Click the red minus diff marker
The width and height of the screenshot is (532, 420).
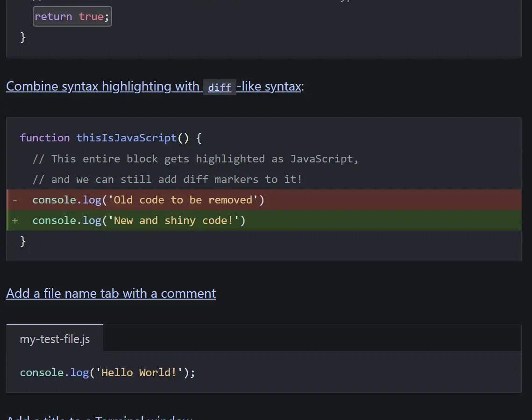(x=15, y=200)
